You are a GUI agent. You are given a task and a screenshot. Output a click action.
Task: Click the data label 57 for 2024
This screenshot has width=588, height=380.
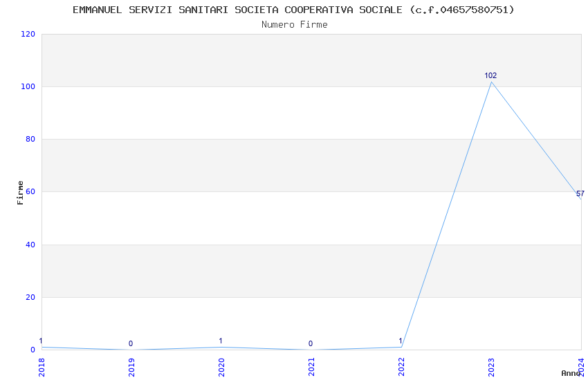click(x=580, y=194)
